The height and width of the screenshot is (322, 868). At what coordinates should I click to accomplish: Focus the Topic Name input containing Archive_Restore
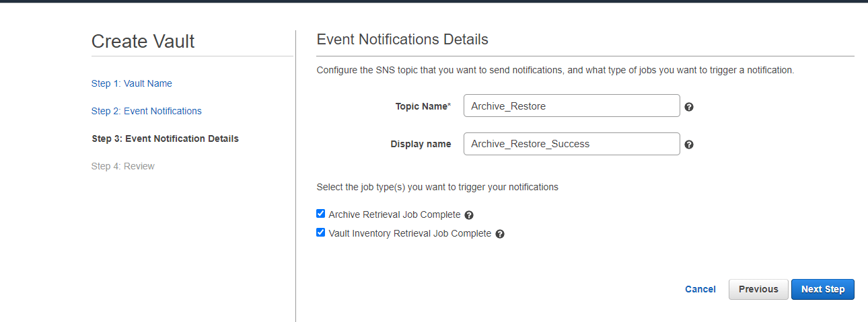pyautogui.click(x=572, y=106)
